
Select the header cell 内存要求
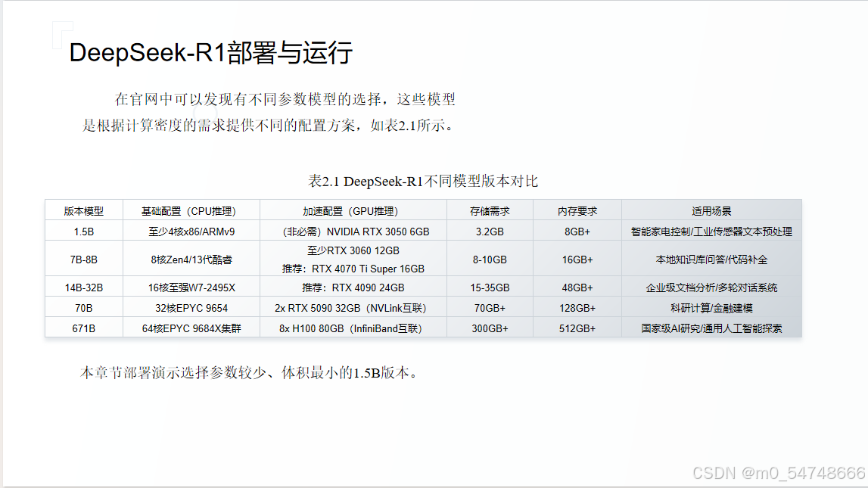coord(577,211)
